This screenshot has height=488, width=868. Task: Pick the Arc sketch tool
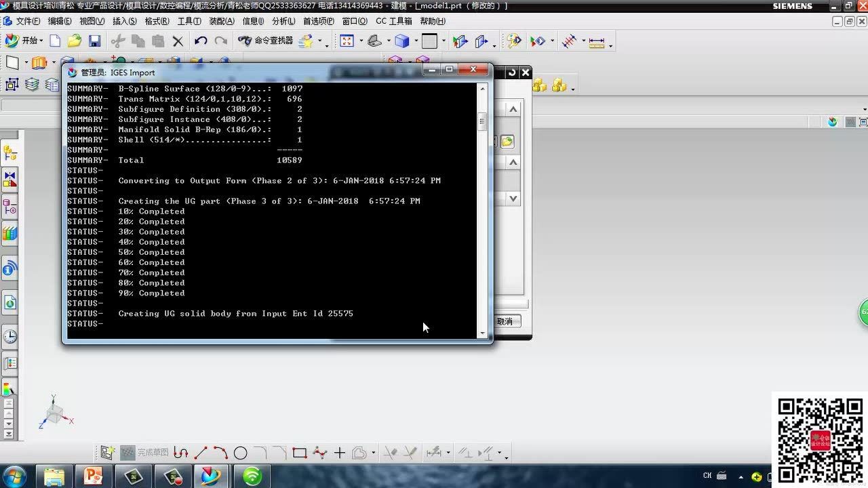click(220, 453)
